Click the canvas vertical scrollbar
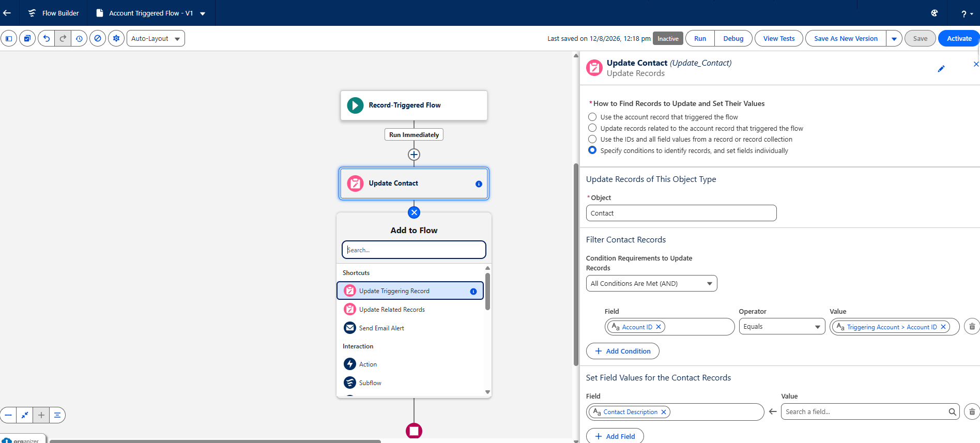Screen dimensions: 980x443 point(576,265)
